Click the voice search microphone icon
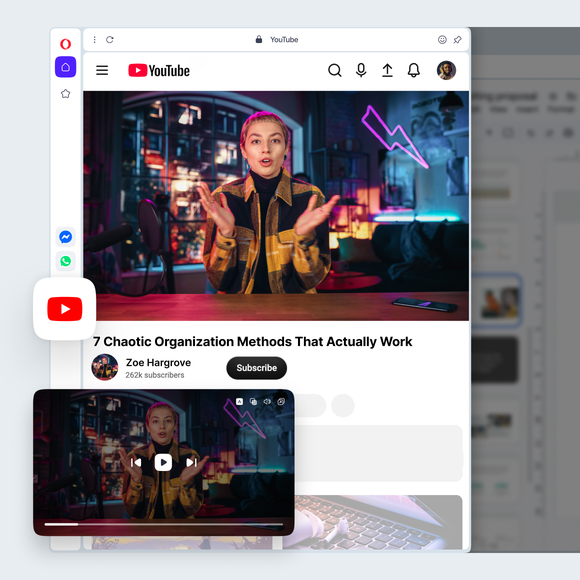The width and height of the screenshot is (580, 580). (x=361, y=70)
